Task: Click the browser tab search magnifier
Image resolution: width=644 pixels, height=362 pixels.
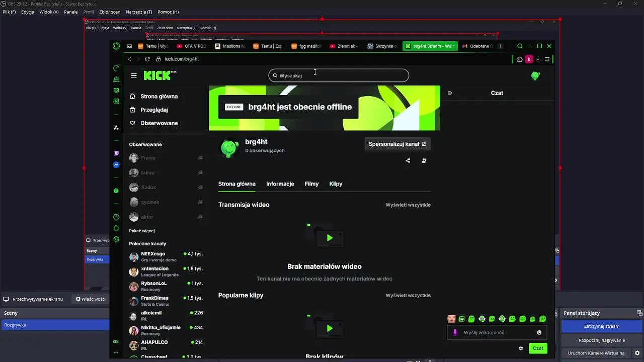Action: coord(520,46)
